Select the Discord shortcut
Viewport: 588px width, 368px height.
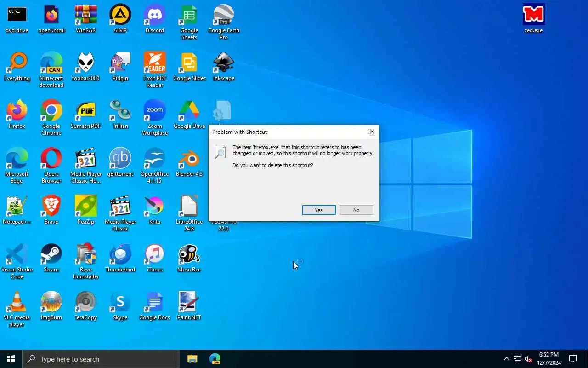[x=155, y=19]
